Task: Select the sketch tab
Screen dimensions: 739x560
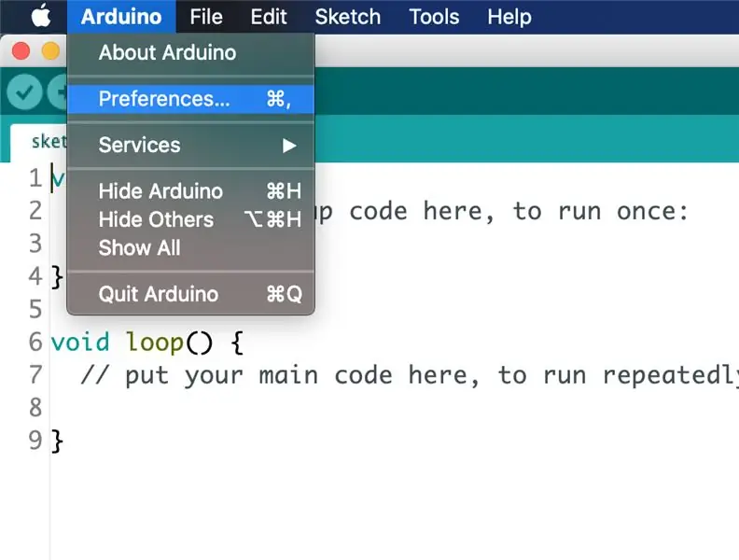Action: click(x=40, y=142)
